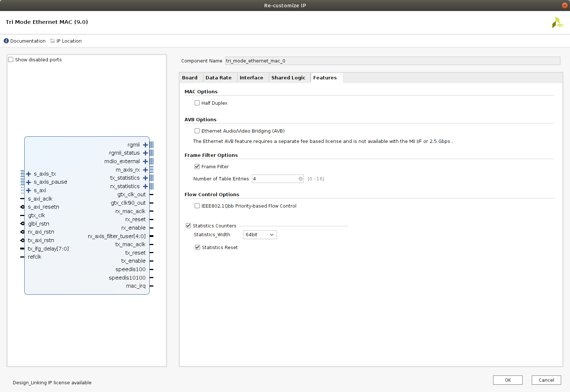The image size is (570, 392).
Task: Select the rx_mac_aclk port label
Action: [x=130, y=211]
